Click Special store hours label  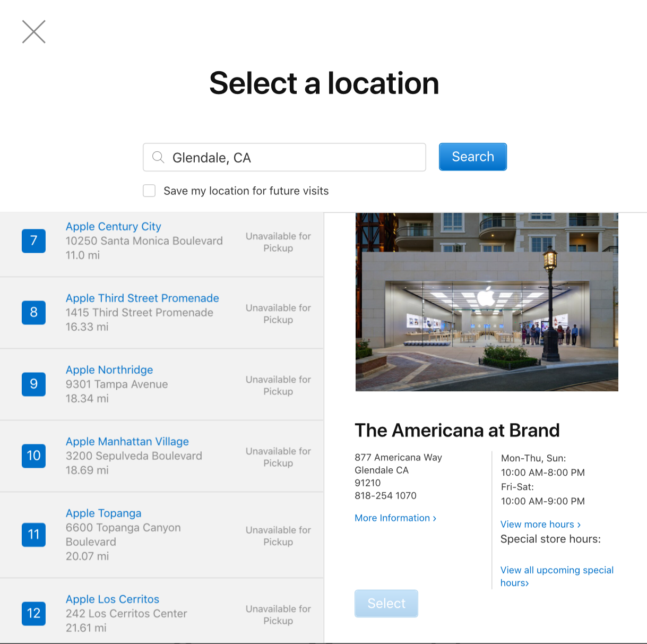coord(550,539)
